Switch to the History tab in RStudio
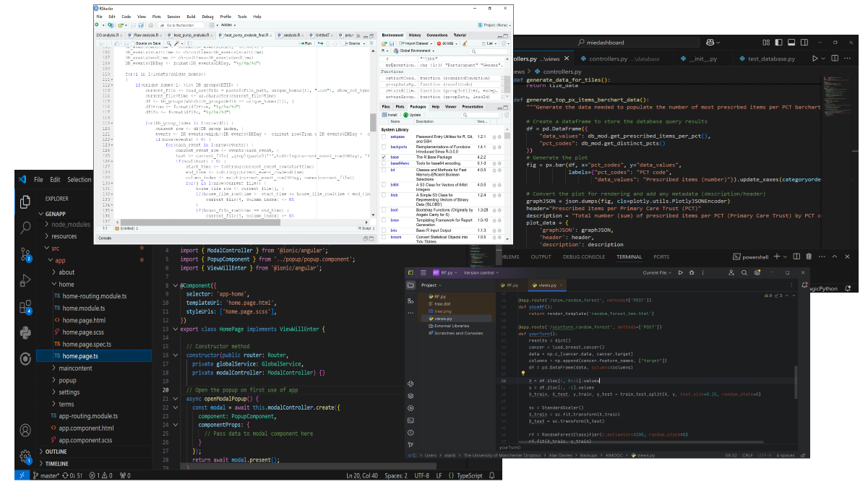Viewport: 868px width, 492px height. (x=415, y=35)
